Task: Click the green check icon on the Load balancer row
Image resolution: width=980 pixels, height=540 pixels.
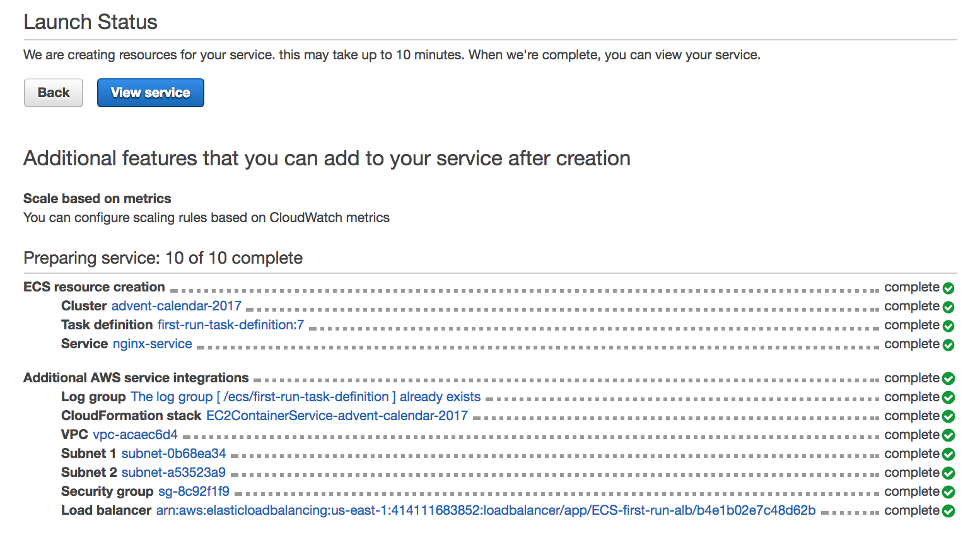Action: (948, 511)
